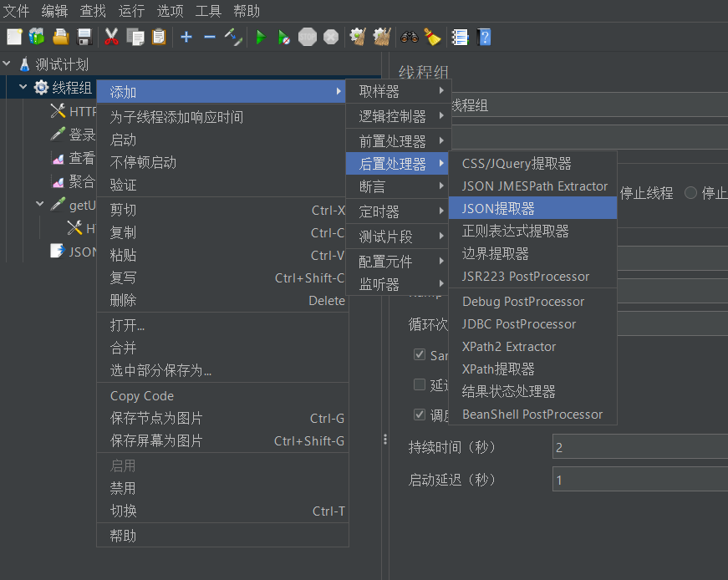
Task: Select Debug PostProcessor menu entry
Action: (x=532, y=302)
